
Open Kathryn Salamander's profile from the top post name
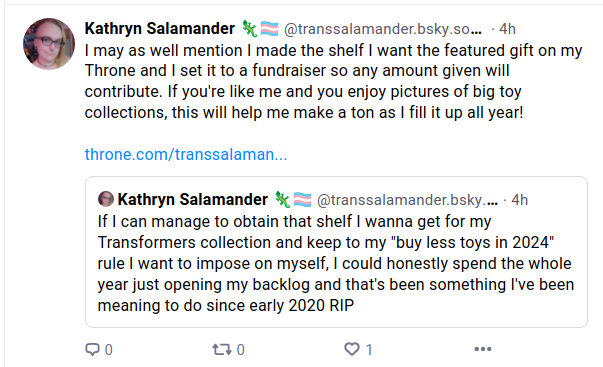pyautogui.click(x=160, y=28)
